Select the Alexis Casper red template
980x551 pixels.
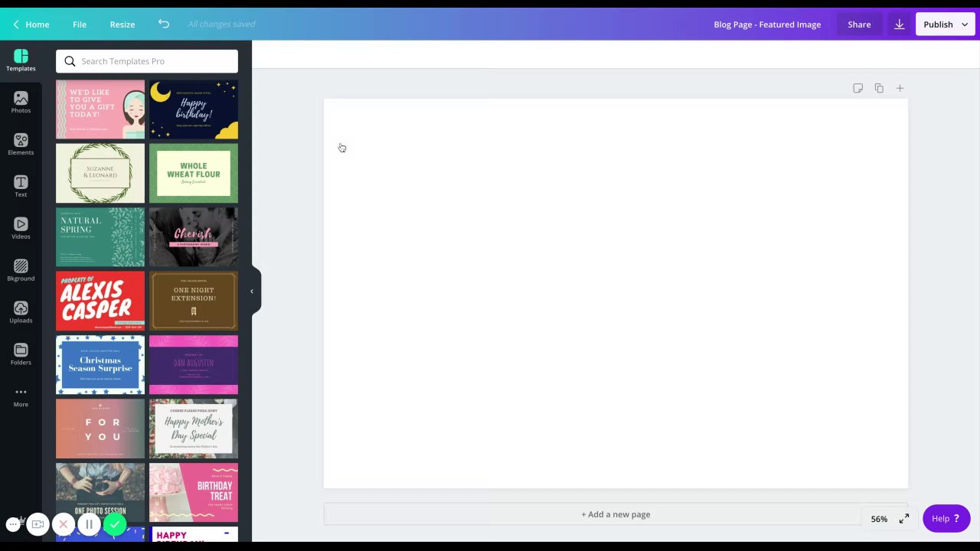(x=100, y=301)
